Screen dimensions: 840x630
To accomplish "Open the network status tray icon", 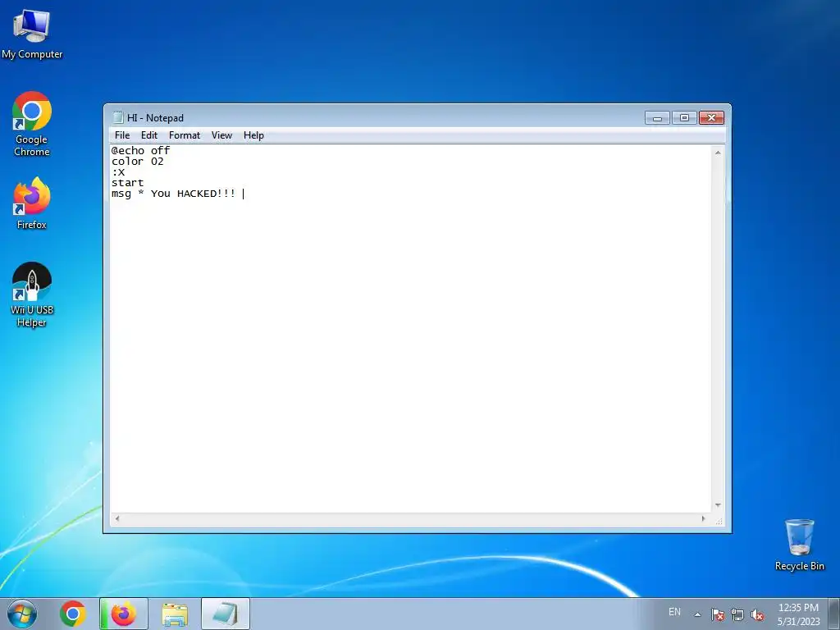I will [x=737, y=614].
